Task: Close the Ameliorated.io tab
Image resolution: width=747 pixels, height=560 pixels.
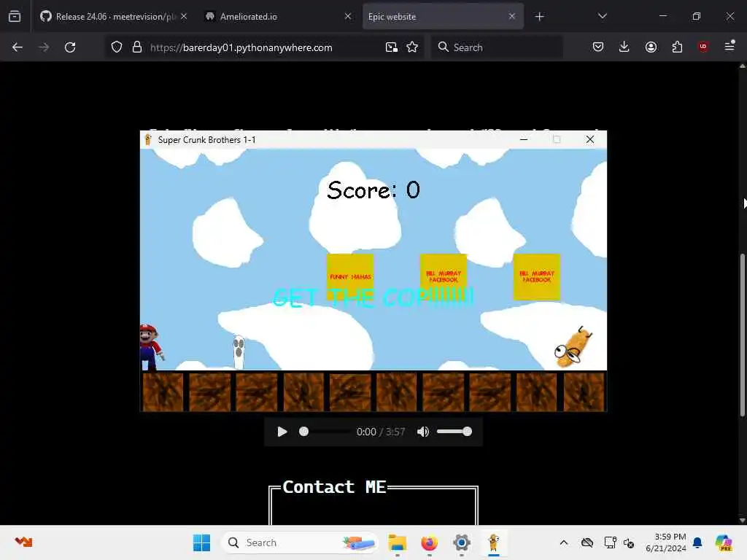Action: (348, 17)
